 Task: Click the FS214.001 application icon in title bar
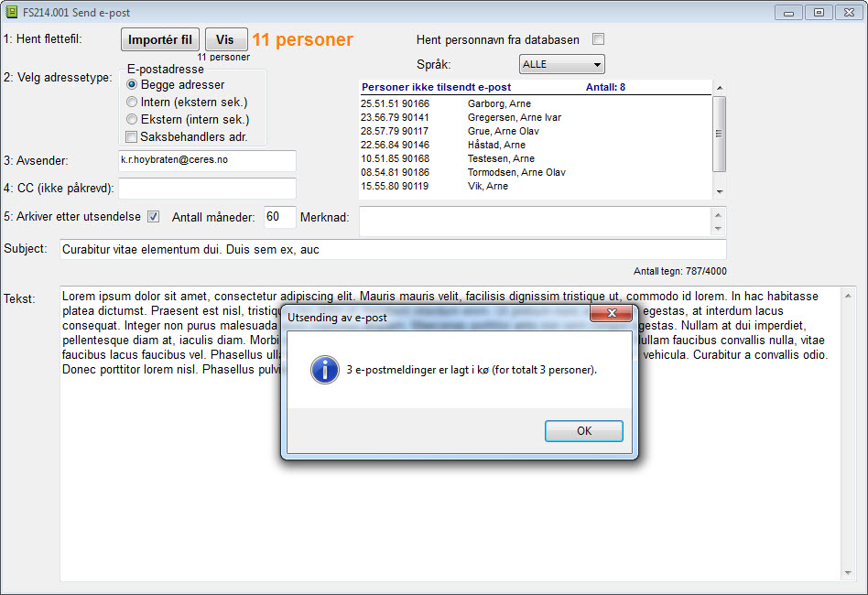point(11,12)
